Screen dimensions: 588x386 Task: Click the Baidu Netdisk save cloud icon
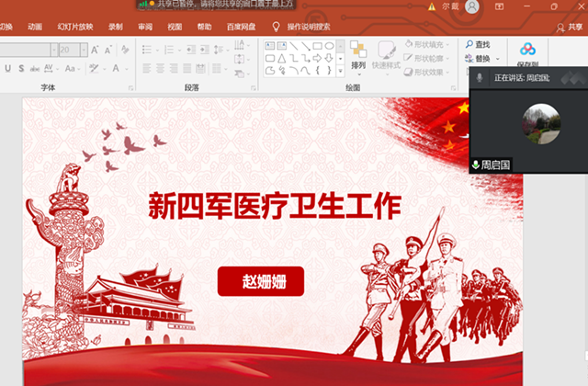coord(527,49)
